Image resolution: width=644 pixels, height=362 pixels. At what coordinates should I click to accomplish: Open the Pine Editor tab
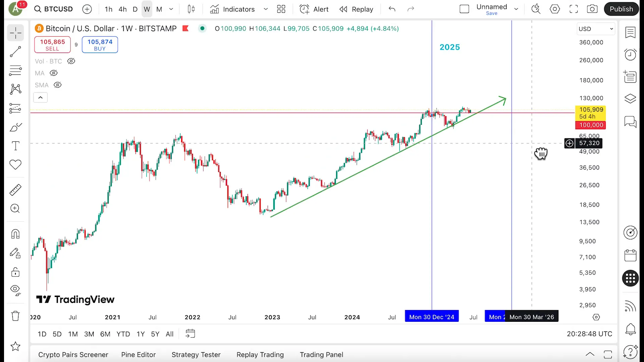pos(139,355)
